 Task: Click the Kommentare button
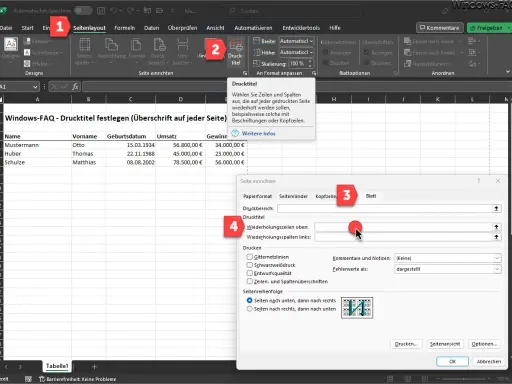(440, 28)
